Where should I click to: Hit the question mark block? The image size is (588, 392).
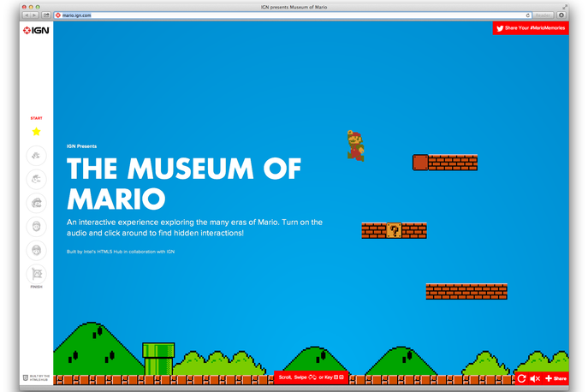tap(394, 230)
